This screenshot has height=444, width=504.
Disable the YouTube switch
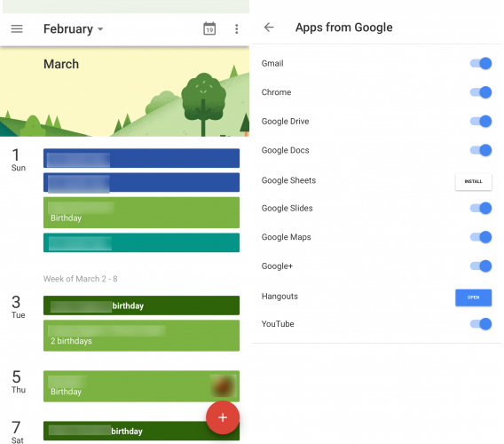coord(481,324)
